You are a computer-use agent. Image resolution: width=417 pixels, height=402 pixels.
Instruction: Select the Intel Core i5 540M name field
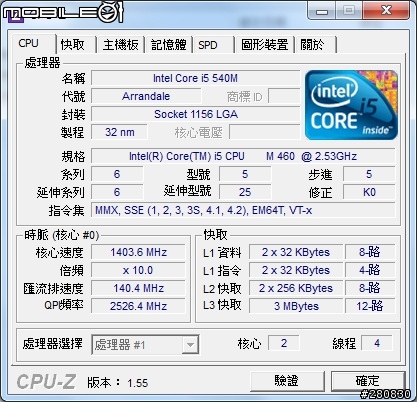[x=195, y=78]
